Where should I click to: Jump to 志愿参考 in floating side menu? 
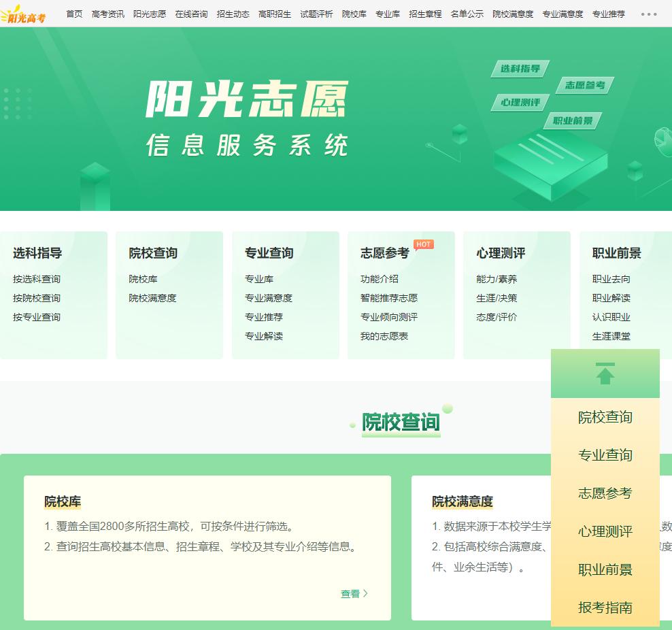[605, 493]
